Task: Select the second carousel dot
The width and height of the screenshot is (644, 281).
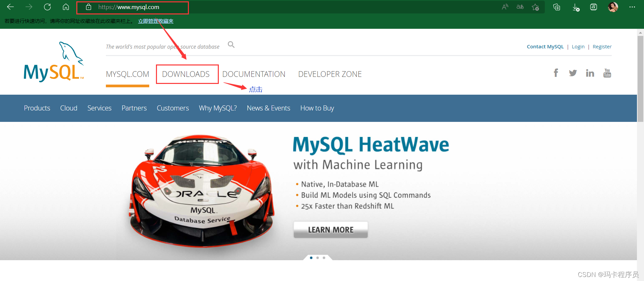Action: pos(318,258)
